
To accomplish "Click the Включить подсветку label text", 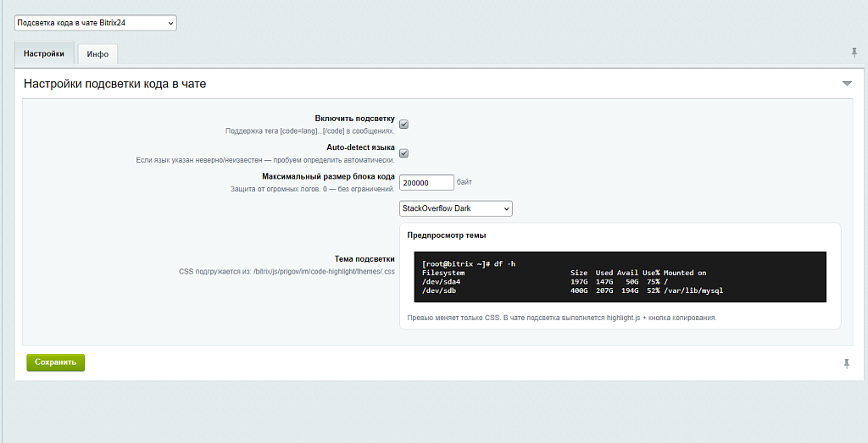I will (354, 119).
